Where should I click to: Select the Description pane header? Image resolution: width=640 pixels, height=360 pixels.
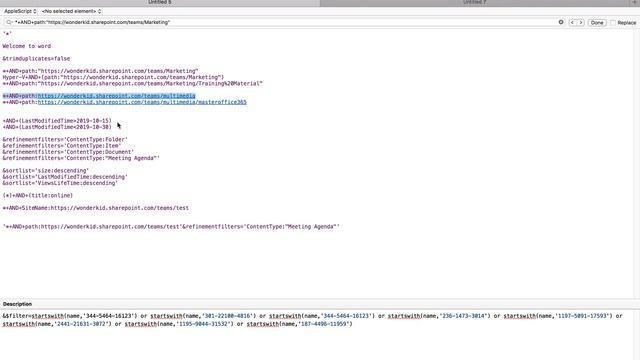point(17,304)
